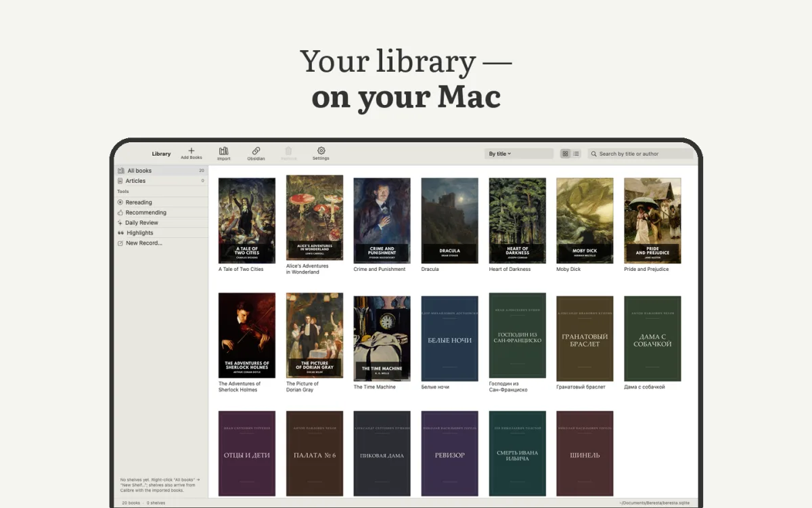Viewport: 812px width, 508px height.
Task: Click the Obsidian link icon
Action: (256, 150)
